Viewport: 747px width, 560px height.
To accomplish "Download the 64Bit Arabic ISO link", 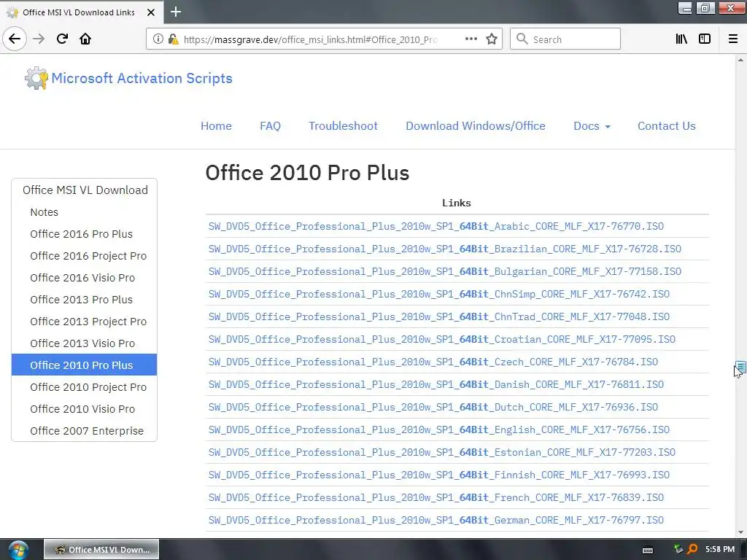I will click(x=436, y=226).
